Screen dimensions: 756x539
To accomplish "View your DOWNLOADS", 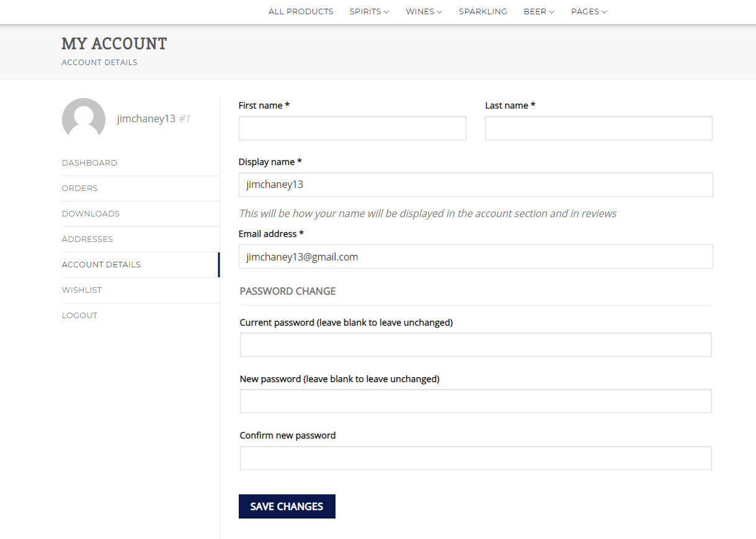I will tap(91, 213).
